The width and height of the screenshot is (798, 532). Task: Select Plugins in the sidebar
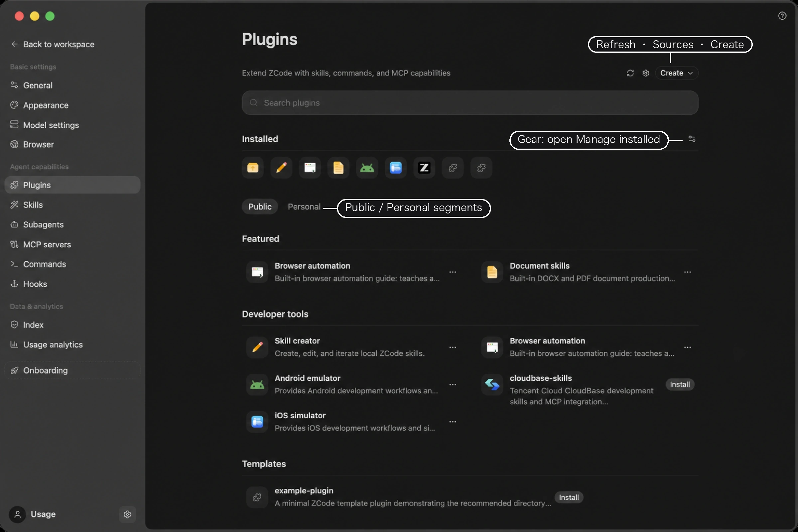point(72,185)
